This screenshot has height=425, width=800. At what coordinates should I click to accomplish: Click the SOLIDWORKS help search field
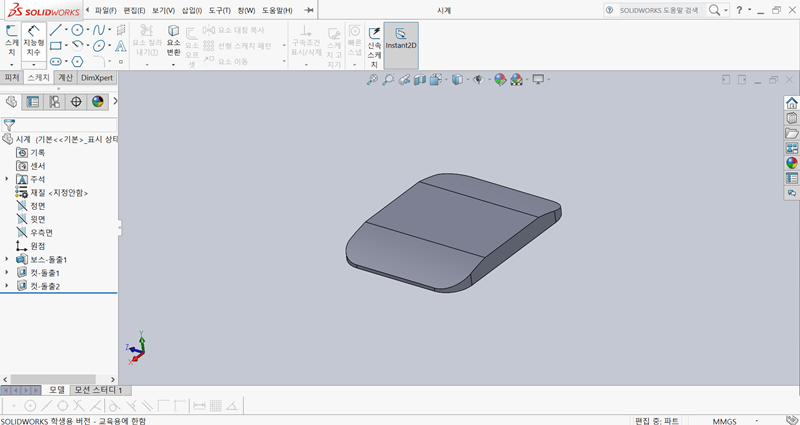(x=661, y=10)
